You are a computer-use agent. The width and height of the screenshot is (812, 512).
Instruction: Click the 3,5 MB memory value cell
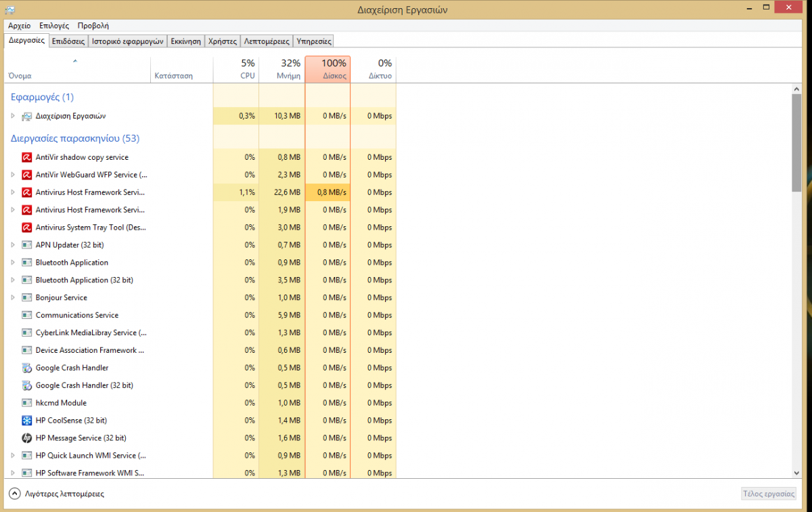(x=281, y=280)
